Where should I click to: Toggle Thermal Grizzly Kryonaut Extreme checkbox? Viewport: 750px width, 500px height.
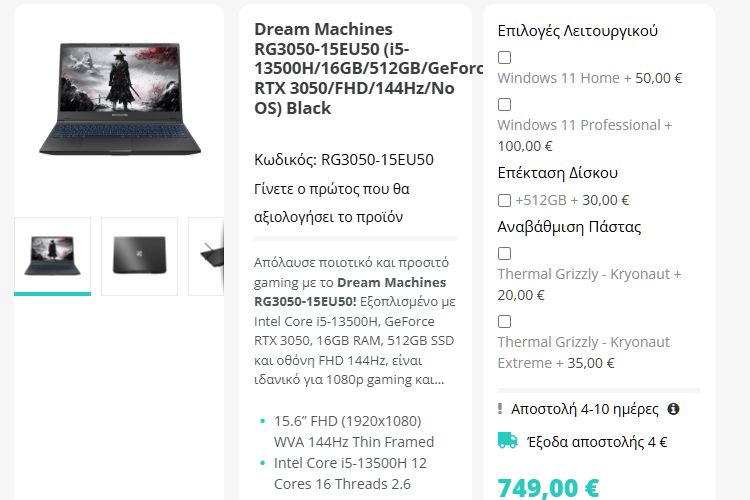504,322
